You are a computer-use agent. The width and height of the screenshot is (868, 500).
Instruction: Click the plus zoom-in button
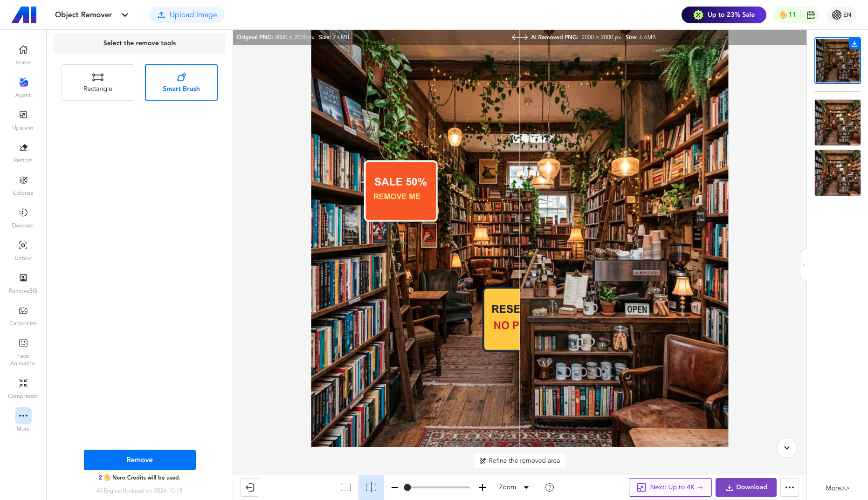coord(482,487)
